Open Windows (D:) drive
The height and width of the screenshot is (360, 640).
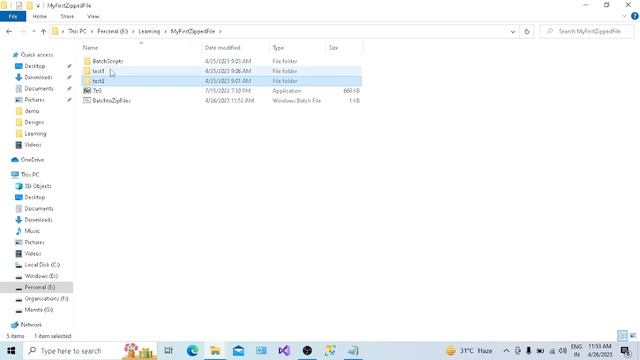[41, 276]
